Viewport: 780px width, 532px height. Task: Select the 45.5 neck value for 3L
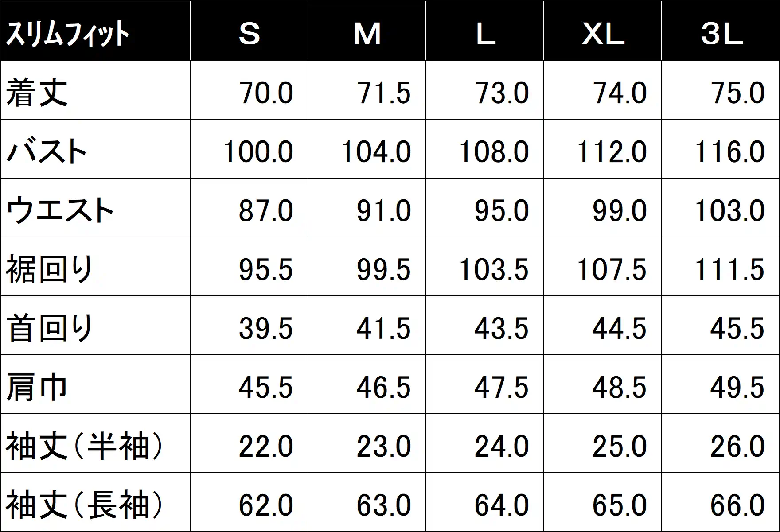coord(721,326)
